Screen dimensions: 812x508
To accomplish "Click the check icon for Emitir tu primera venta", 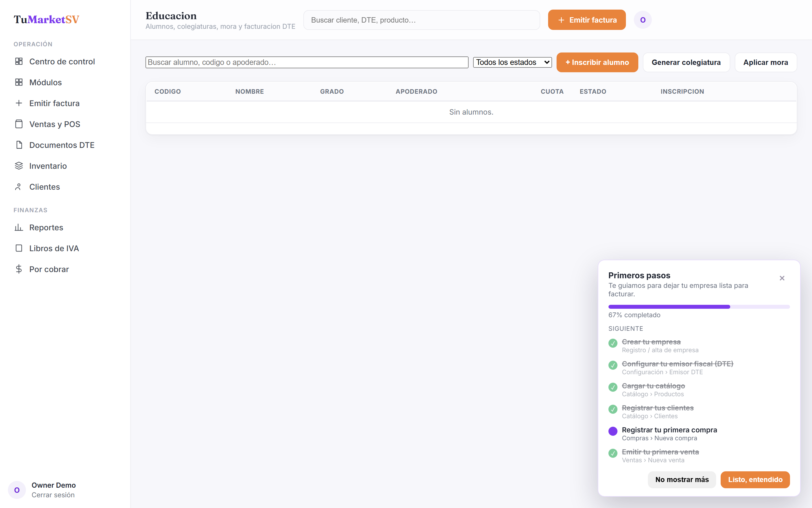I will point(613,453).
